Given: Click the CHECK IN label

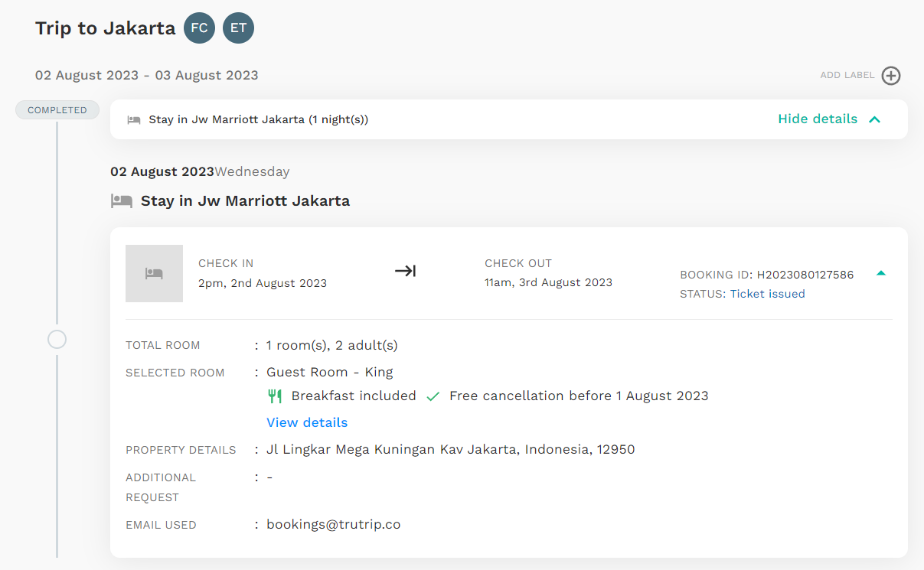Looking at the screenshot, I should (x=226, y=263).
